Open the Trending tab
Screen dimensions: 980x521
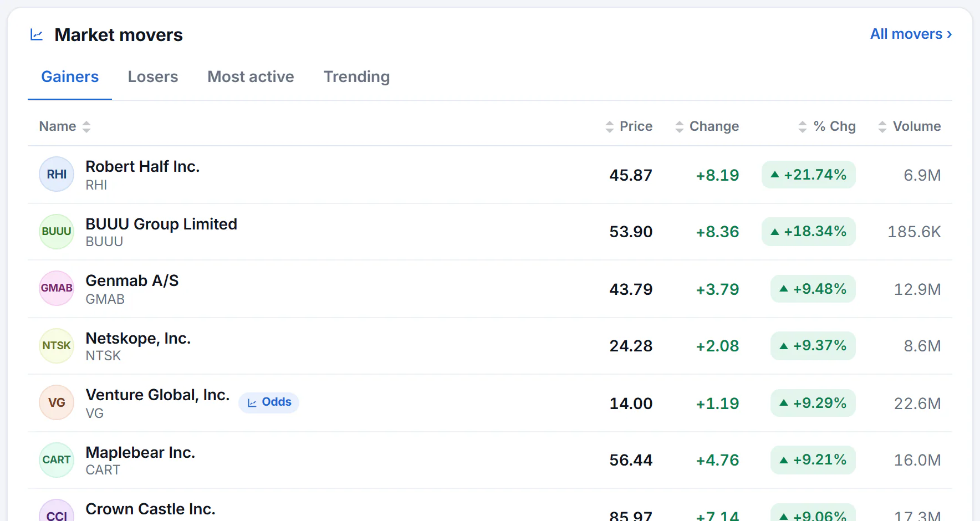356,76
